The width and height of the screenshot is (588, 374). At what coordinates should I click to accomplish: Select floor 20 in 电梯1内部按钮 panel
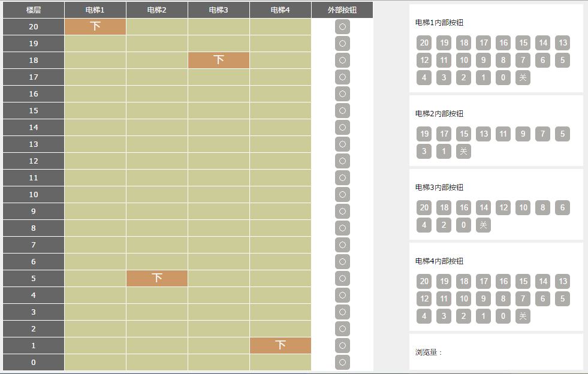424,43
